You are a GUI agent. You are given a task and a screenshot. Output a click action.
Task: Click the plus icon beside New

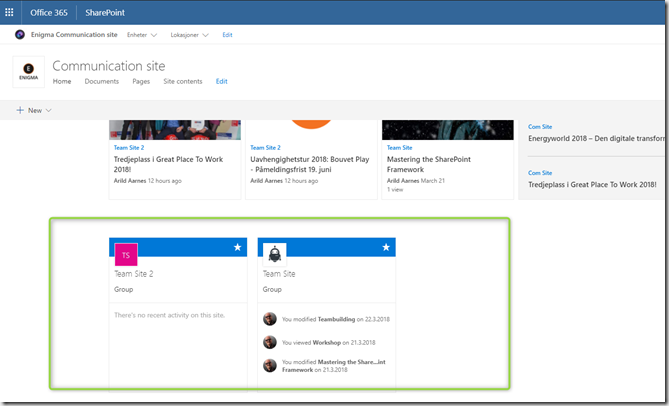click(20, 110)
